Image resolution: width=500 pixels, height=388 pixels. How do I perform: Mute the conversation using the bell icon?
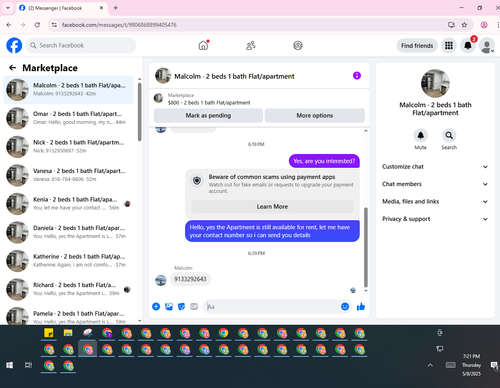tap(421, 135)
